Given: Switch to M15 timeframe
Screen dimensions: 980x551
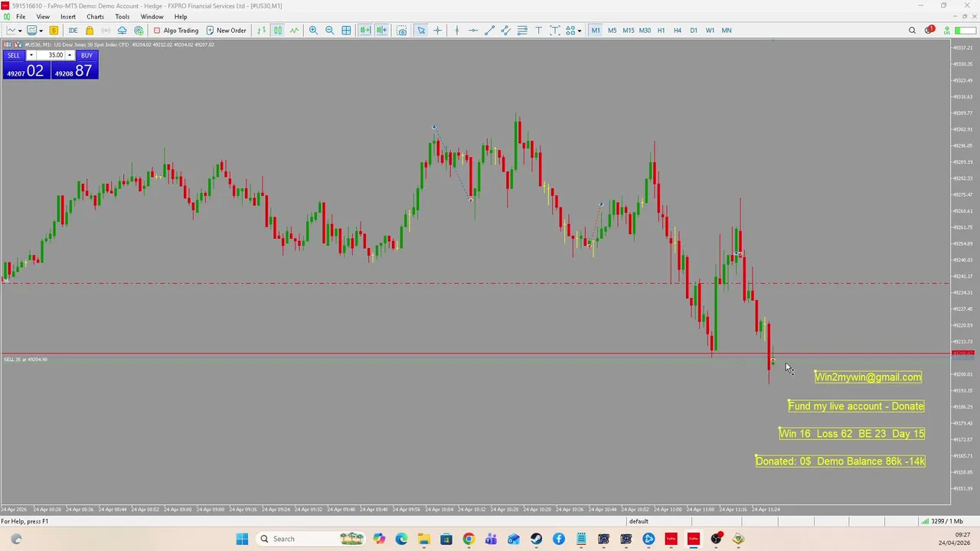Looking at the screenshot, I should [629, 31].
